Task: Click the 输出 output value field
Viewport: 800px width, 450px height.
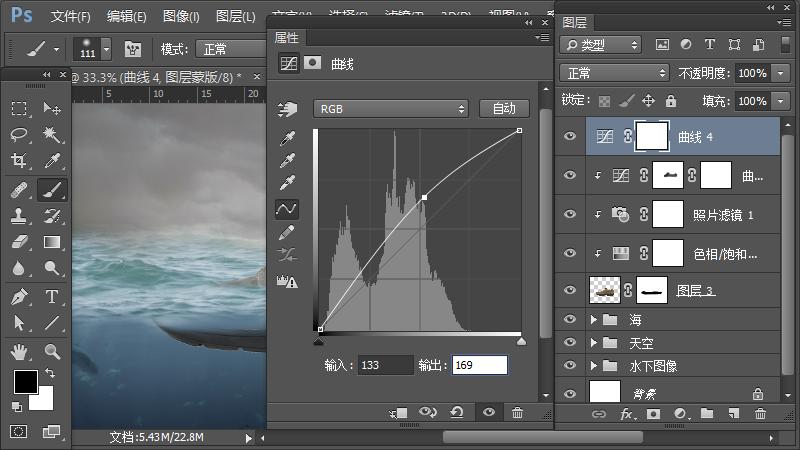Action: [x=480, y=365]
